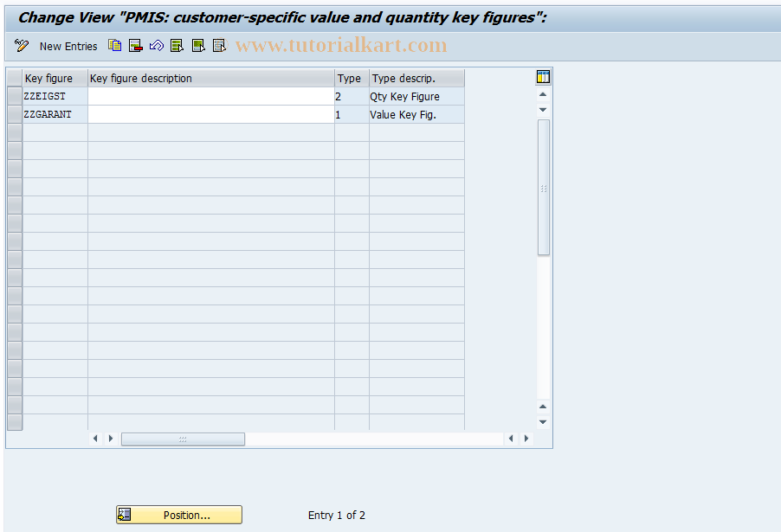Viewport: 781px width, 532px height.
Task: Click the Key figure column header
Action: coord(55,78)
